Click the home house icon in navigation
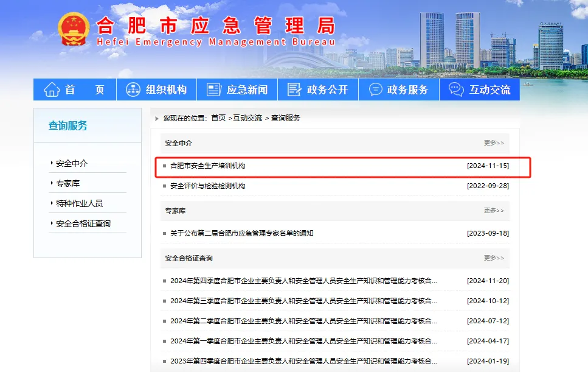The image size is (588, 372). [x=52, y=89]
